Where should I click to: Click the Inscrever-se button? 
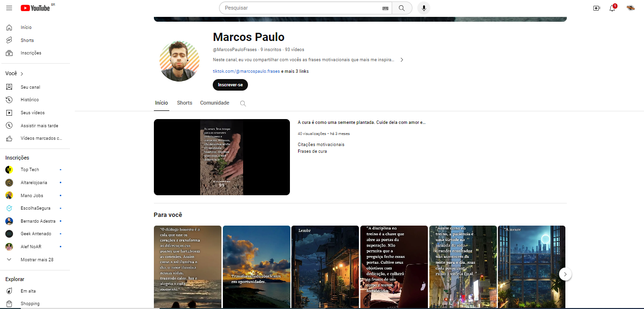tap(230, 85)
